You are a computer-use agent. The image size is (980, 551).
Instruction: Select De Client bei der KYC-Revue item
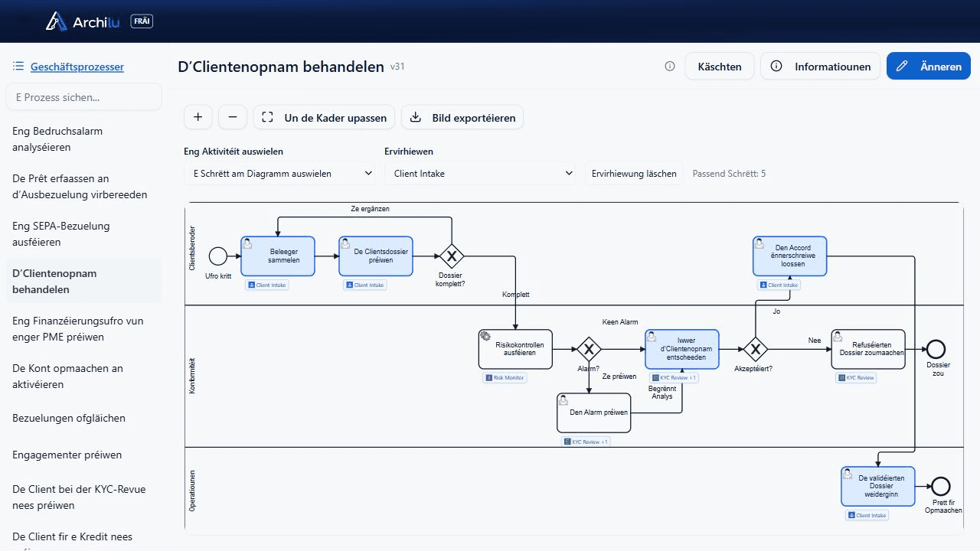[x=83, y=497]
